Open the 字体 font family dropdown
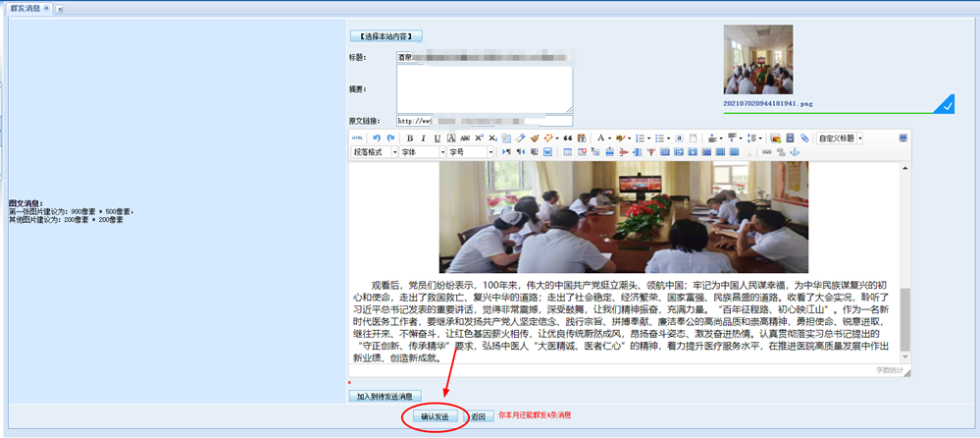 [x=423, y=152]
